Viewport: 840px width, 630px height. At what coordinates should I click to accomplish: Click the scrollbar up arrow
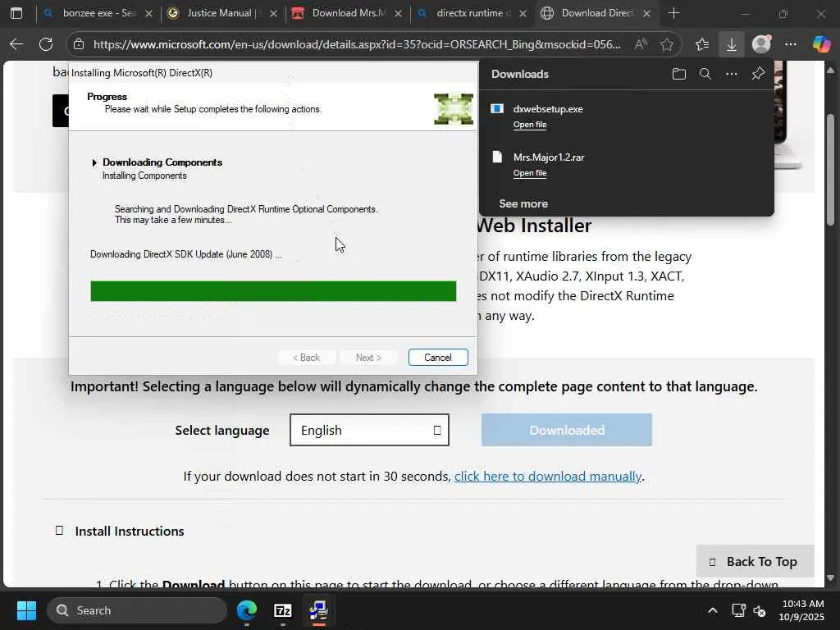[x=830, y=70]
